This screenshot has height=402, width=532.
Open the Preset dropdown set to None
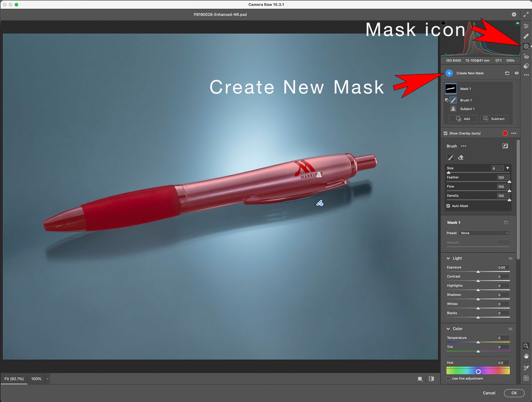484,233
